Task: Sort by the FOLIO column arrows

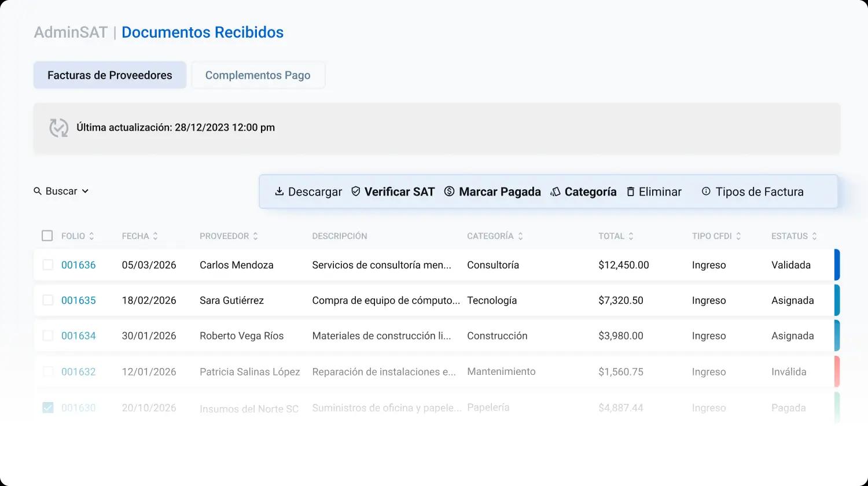Action: (91, 236)
